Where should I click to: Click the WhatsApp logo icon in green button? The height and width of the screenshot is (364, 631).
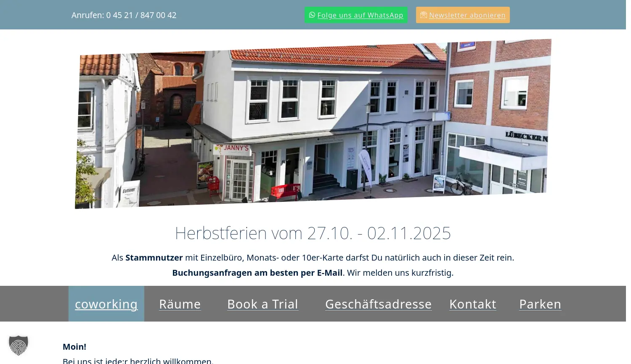point(312,15)
